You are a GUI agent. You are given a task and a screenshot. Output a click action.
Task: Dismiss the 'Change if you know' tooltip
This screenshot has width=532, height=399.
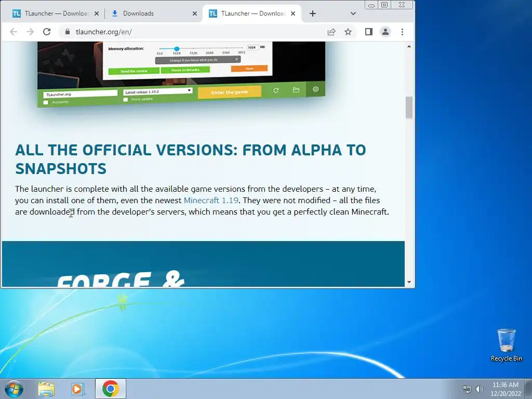click(236, 59)
